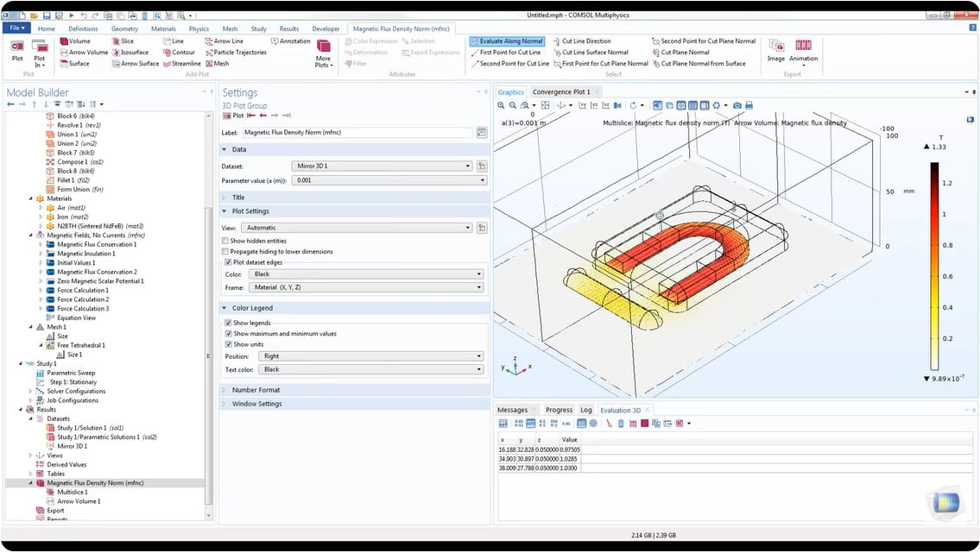980x553 pixels.
Task: Open the Frame dropdown
Action: pos(366,288)
